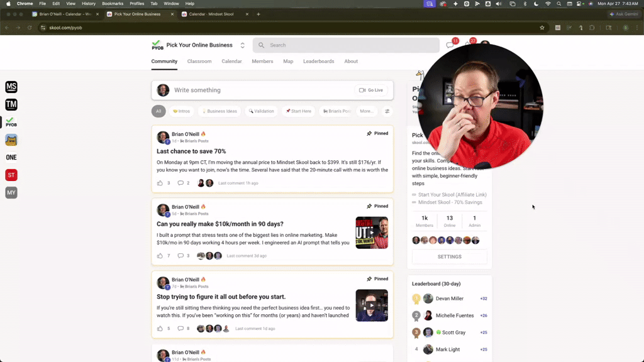
Task: Open "Can you really make $10k/month in 90 days?"
Action: (x=219, y=224)
